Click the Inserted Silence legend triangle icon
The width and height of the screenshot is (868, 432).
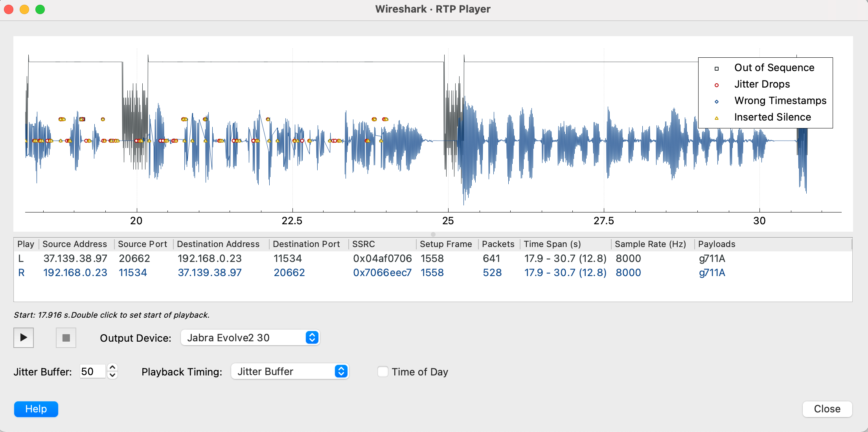pyautogui.click(x=717, y=118)
